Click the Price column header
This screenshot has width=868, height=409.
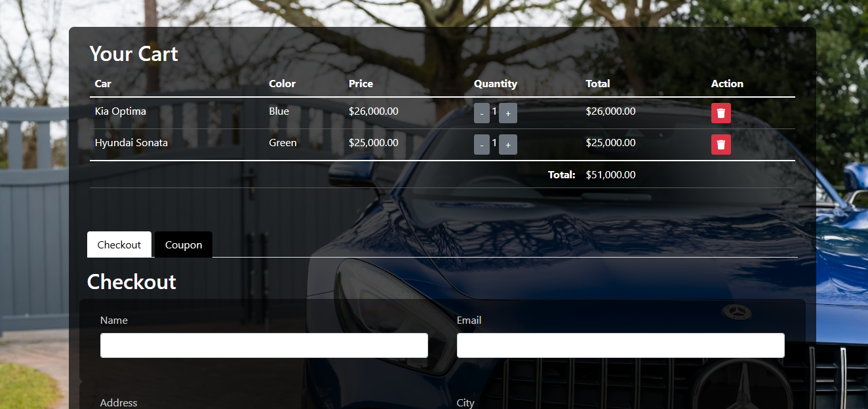(361, 84)
